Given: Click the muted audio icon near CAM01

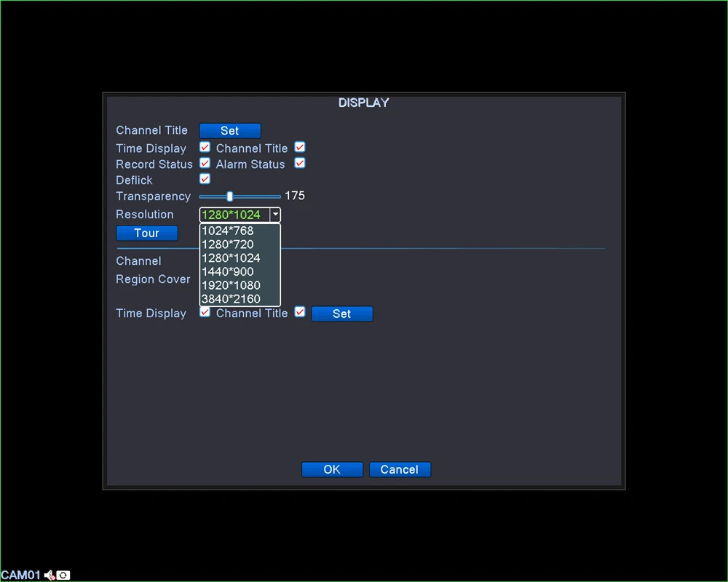Looking at the screenshot, I should click(x=50, y=575).
